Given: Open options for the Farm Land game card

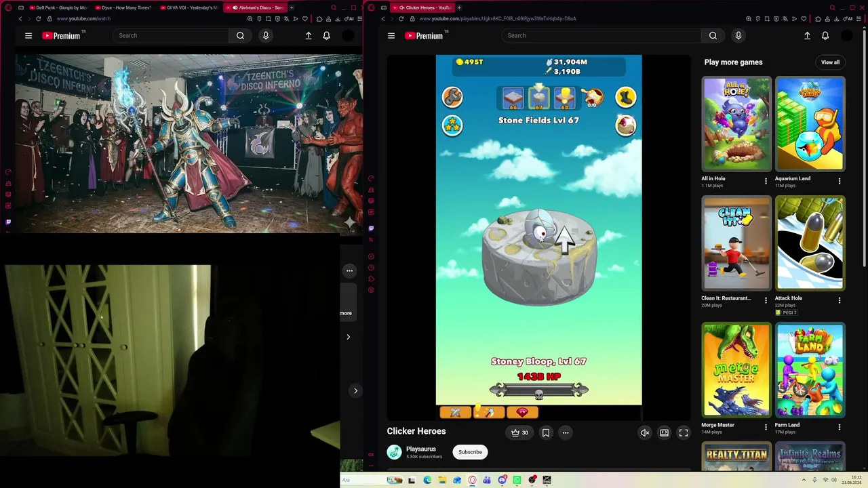Looking at the screenshot, I should point(840,427).
